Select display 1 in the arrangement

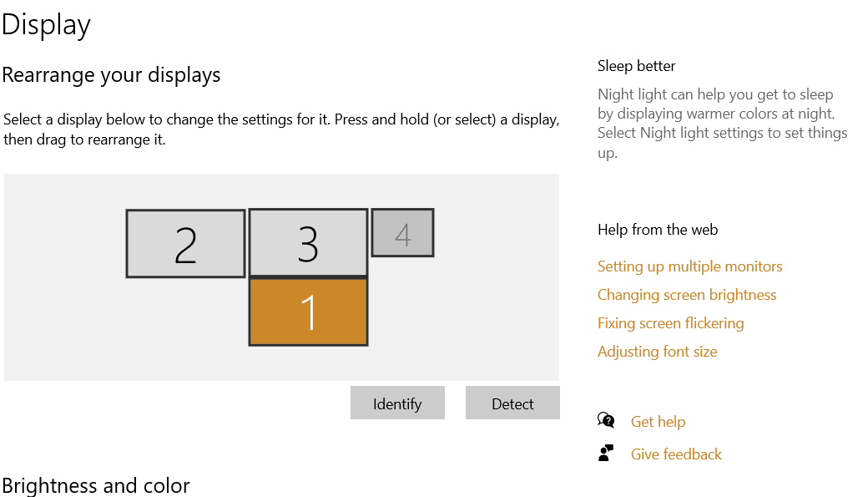(x=308, y=312)
